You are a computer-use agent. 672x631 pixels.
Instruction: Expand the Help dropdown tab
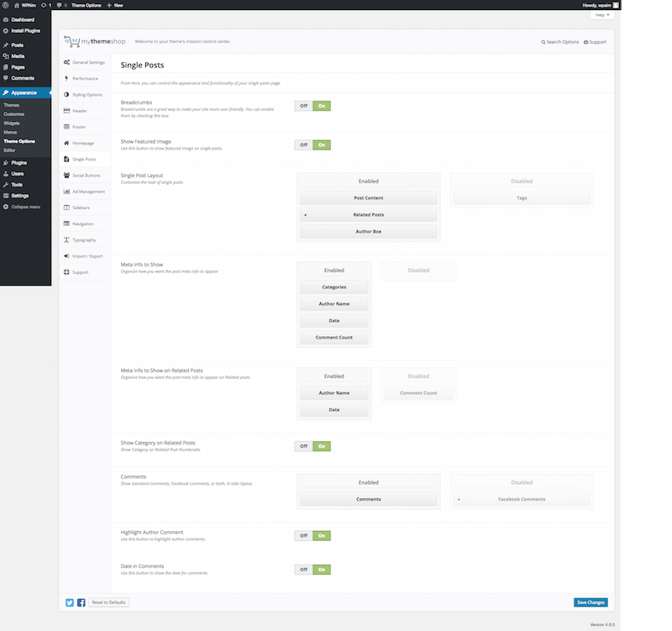pos(602,15)
